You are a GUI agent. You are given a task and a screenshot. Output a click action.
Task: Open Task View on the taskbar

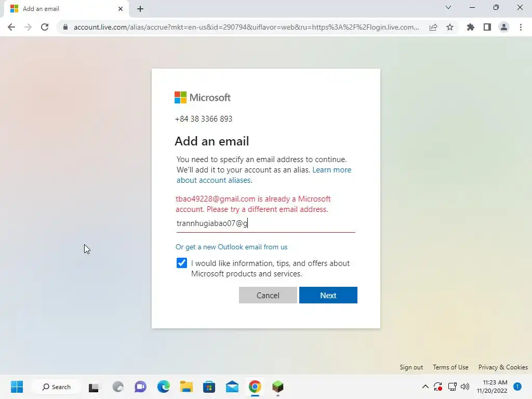coord(94,387)
